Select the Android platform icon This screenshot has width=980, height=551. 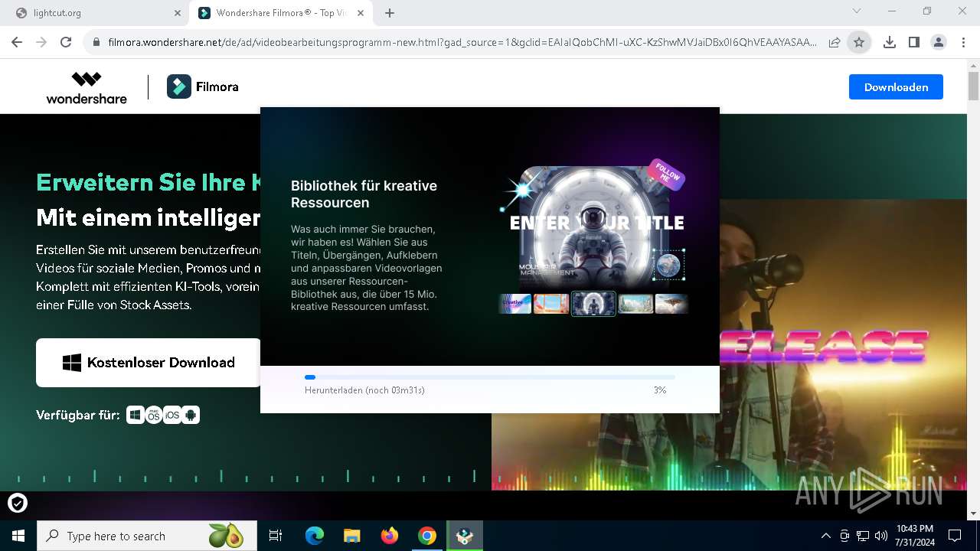(191, 415)
